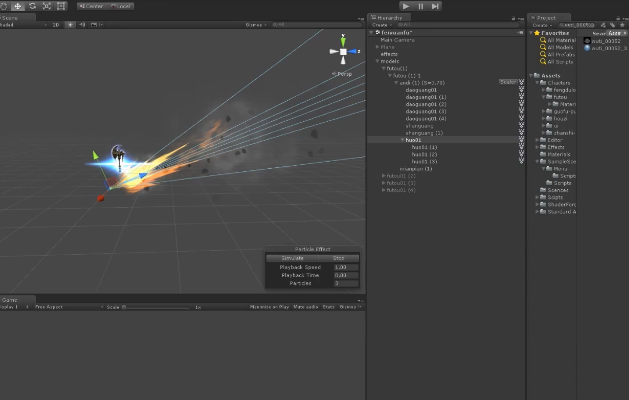Select the Move tool in toolbar
This screenshot has height=400, width=629.
click(18, 6)
